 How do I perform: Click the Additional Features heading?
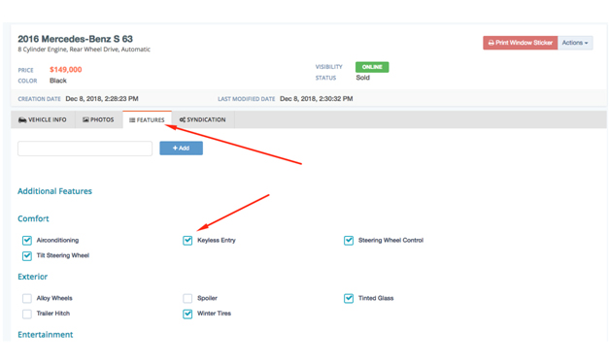(x=54, y=191)
